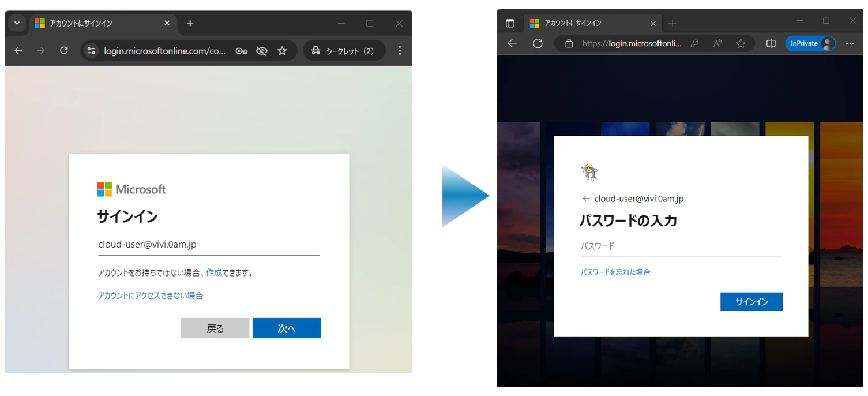Click the InPrivate profile button
The height and width of the screenshot is (396, 868).
(810, 43)
